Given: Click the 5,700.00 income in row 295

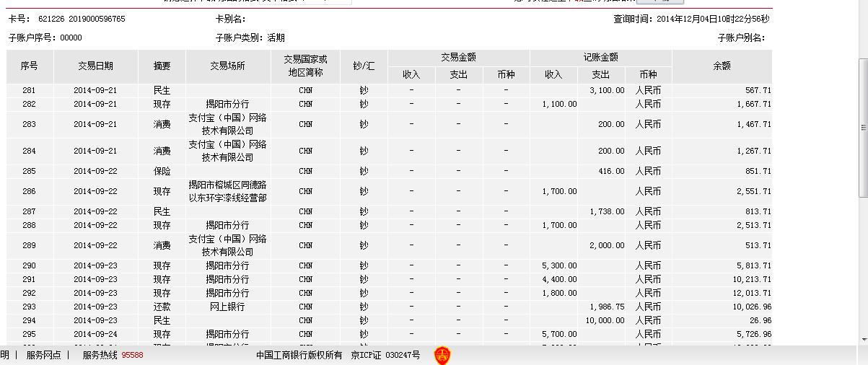Looking at the screenshot, I should point(559,334).
